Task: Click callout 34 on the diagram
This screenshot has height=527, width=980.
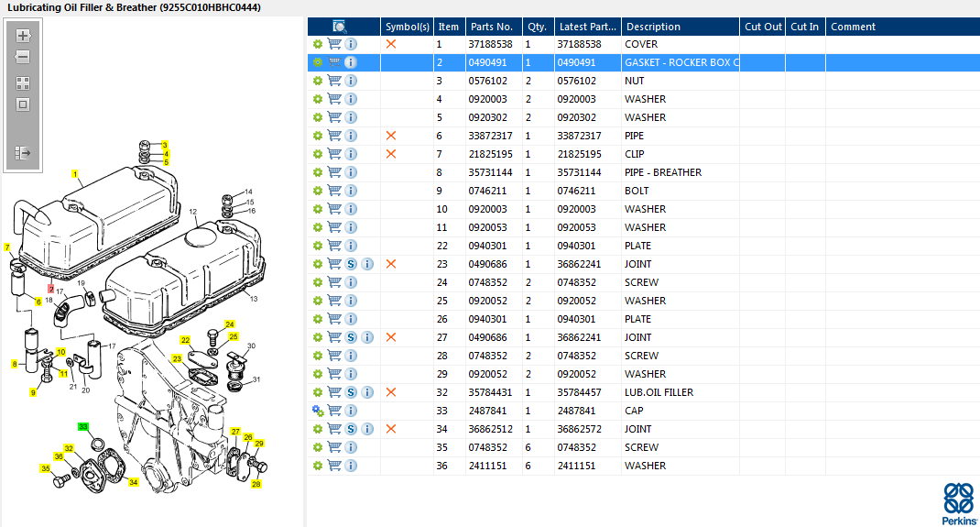Action: click(x=133, y=482)
